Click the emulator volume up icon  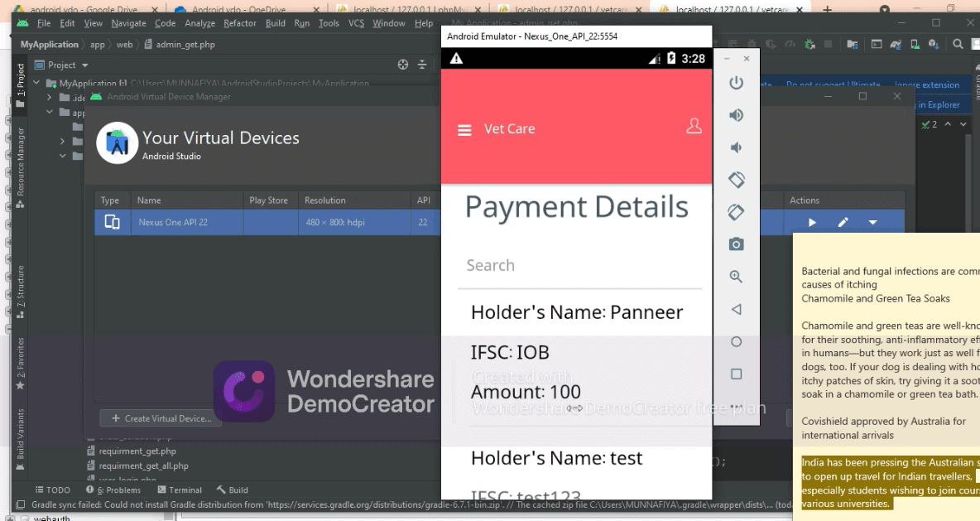coord(736,115)
